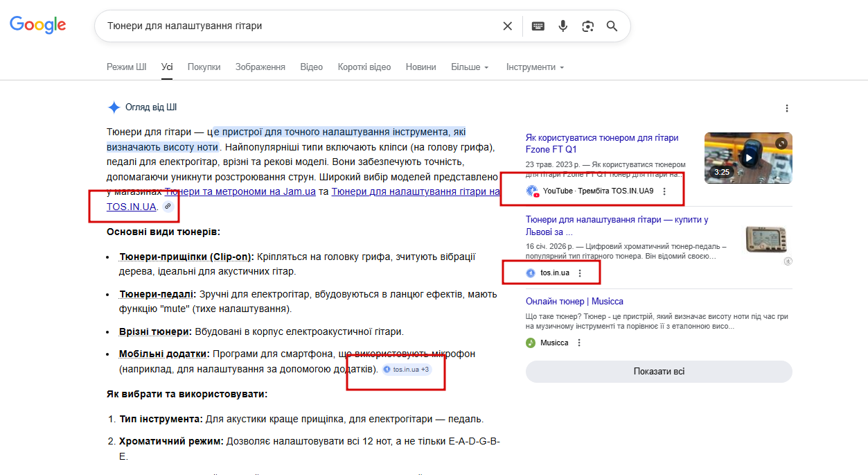This screenshot has height=475, width=868.
Task: Click the highlighted AI overview definition text
Action: point(286,139)
